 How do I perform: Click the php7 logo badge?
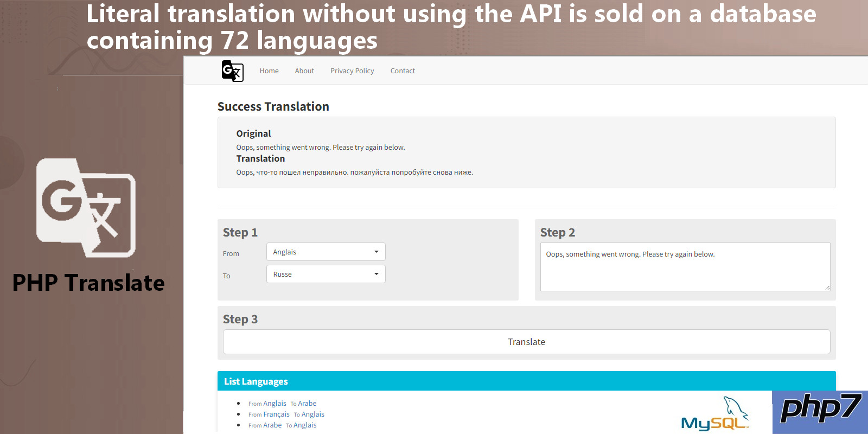tap(820, 411)
